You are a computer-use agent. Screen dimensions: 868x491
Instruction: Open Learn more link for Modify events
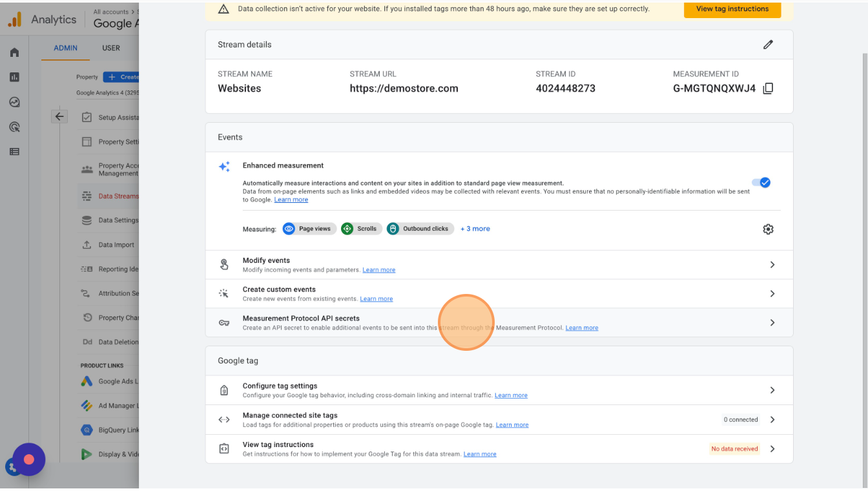pyautogui.click(x=379, y=270)
